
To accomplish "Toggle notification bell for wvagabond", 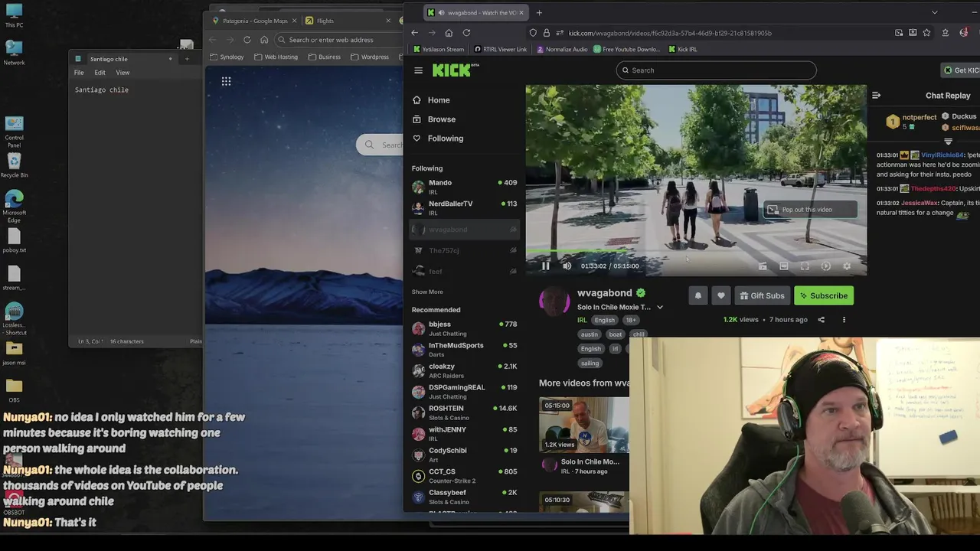I will 697,295.
